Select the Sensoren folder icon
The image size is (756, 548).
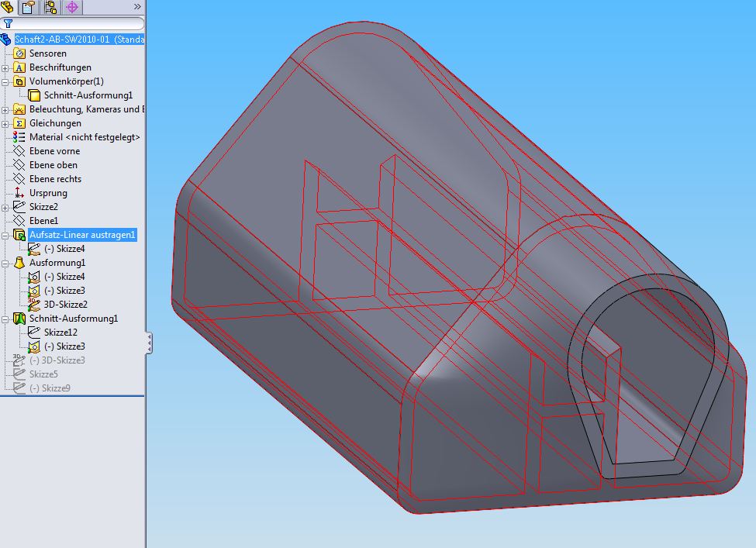[x=20, y=53]
